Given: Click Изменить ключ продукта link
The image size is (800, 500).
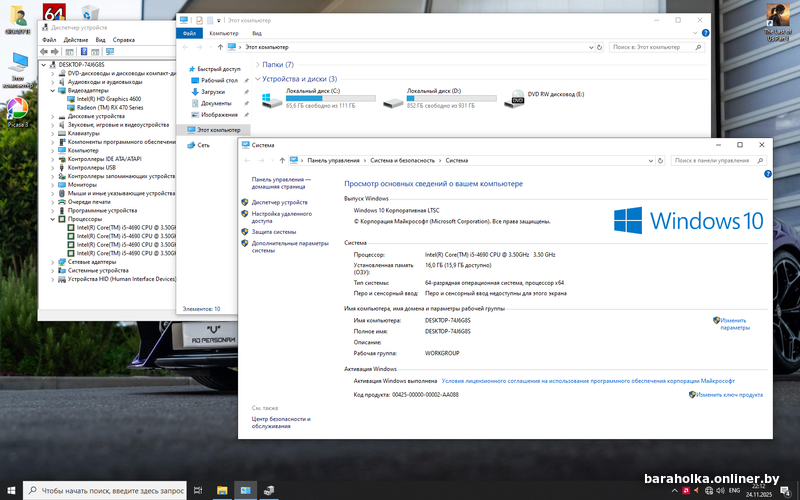Looking at the screenshot, I should coord(731,395).
